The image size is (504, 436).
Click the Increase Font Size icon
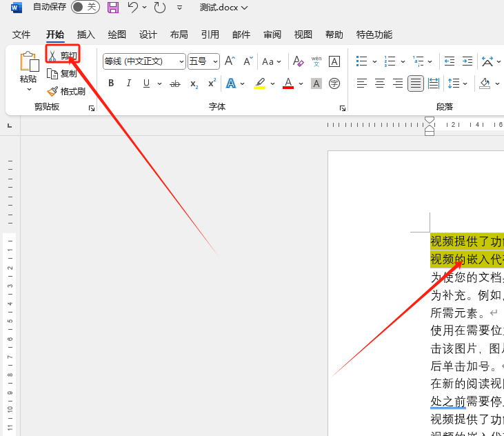(x=230, y=61)
